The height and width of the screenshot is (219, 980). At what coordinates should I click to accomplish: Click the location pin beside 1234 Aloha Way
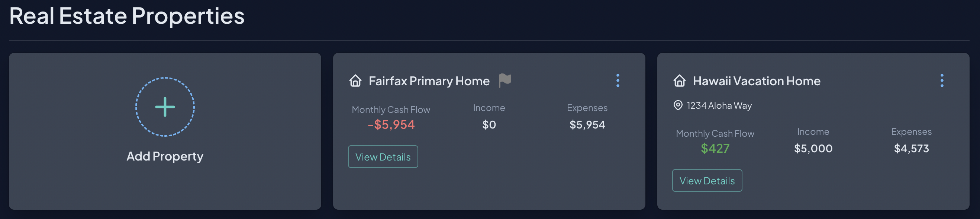point(679,105)
